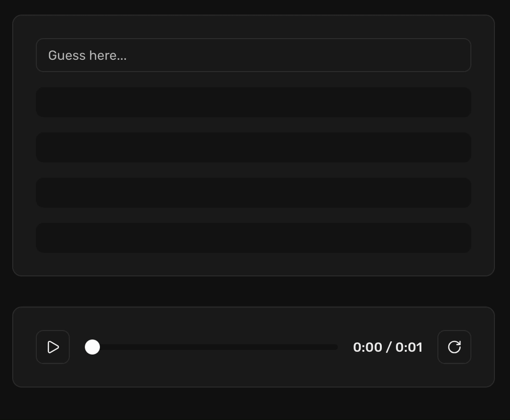510x420 pixels.
Task: Select the bottom empty guess slot
Action: tap(253, 238)
